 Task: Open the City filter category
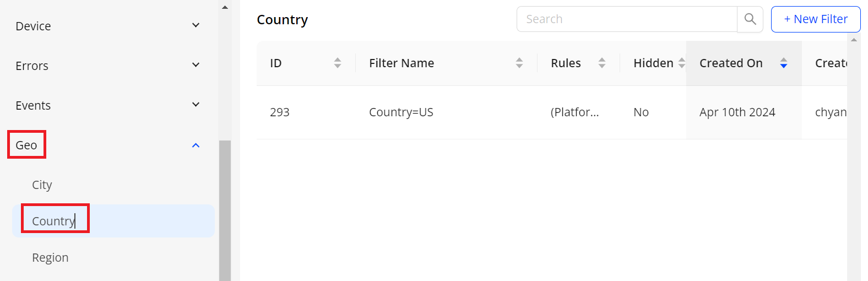42,185
